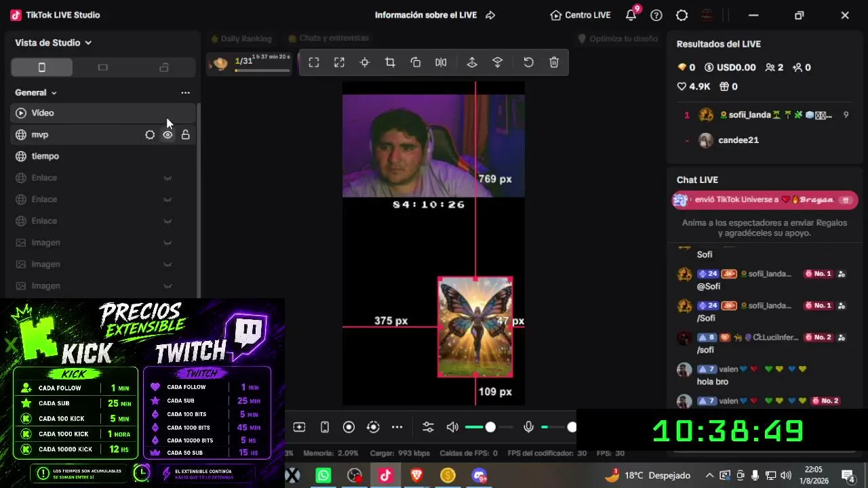Mute the microphone icon
This screenshot has width=868, height=488.
(x=529, y=427)
